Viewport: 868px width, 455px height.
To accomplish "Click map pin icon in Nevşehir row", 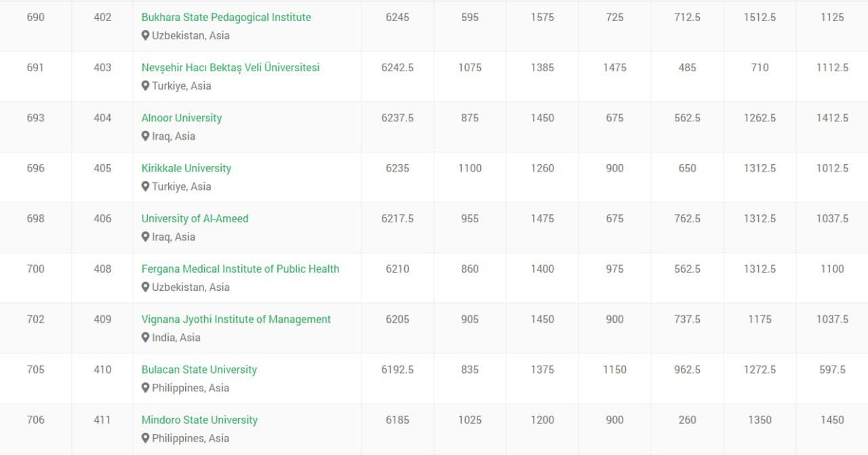I will (x=145, y=86).
